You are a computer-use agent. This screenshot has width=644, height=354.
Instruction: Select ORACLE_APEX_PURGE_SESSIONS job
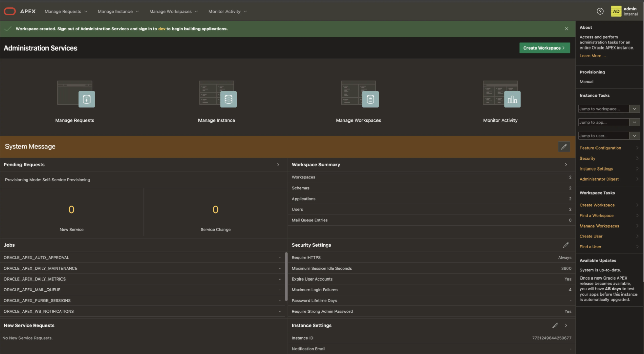(142, 300)
